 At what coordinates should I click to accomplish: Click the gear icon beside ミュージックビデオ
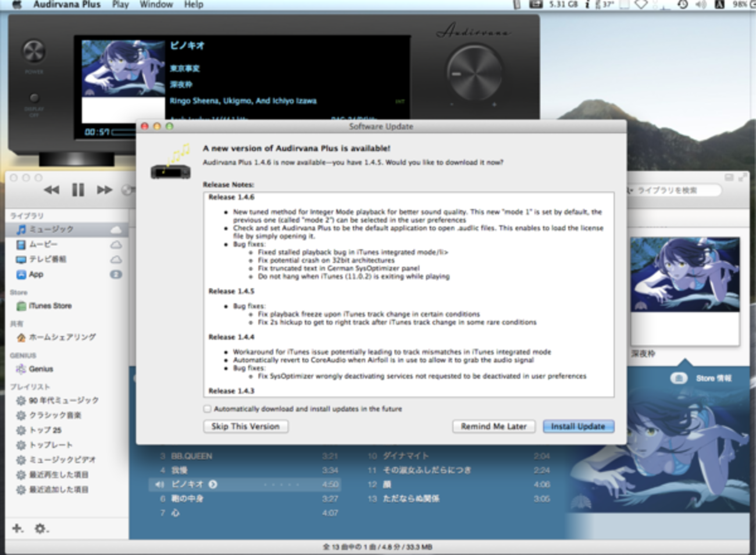coord(21,460)
